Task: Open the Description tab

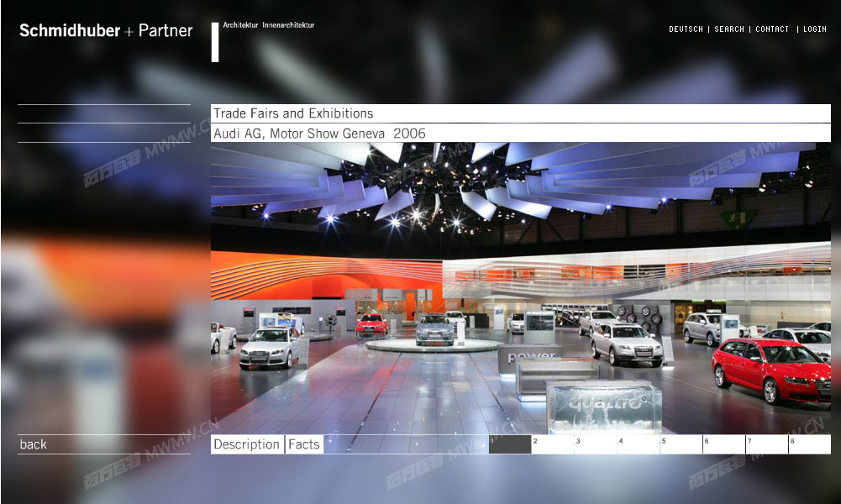Action: [247, 444]
